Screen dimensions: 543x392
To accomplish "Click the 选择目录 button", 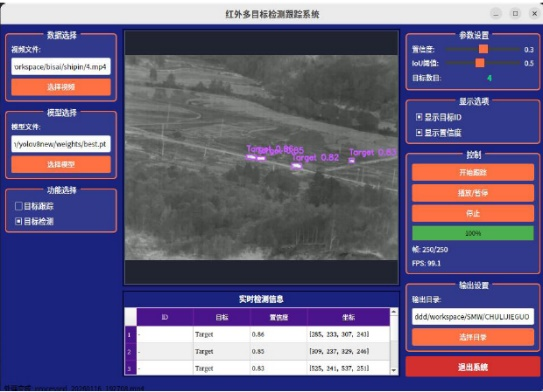I will (x=473, y=337).
